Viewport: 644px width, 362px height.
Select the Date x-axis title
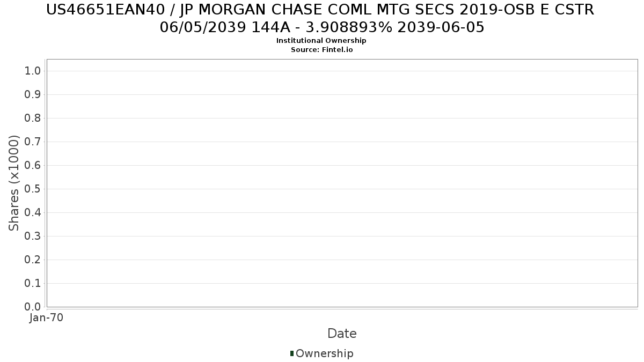pos(342,334)
